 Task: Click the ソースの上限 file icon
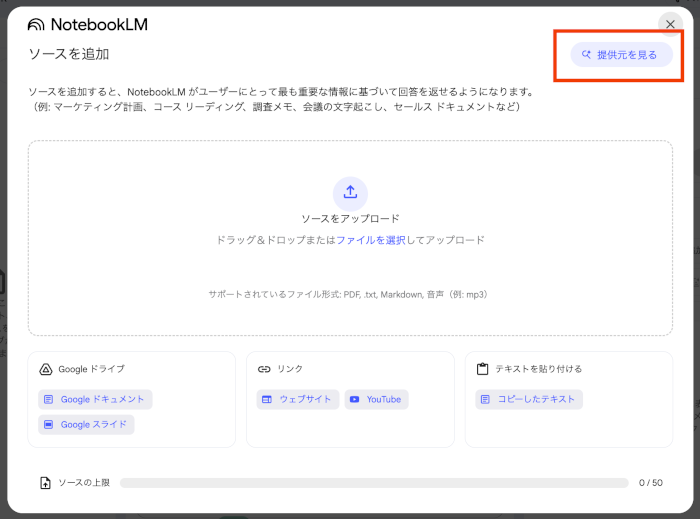(x=45, y=483)
